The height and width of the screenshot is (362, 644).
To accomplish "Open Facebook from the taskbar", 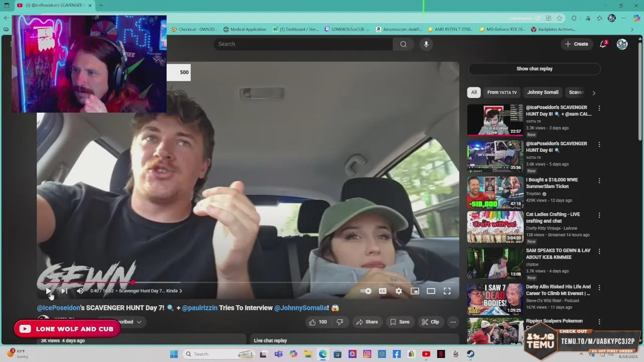I will (396, 354).
